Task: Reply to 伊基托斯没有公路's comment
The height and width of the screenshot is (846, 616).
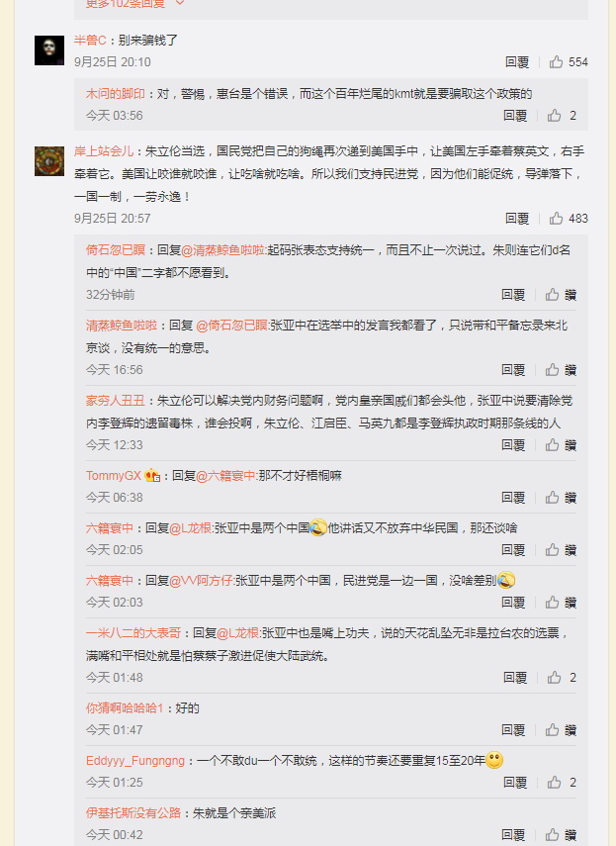Action: point(513,835)
